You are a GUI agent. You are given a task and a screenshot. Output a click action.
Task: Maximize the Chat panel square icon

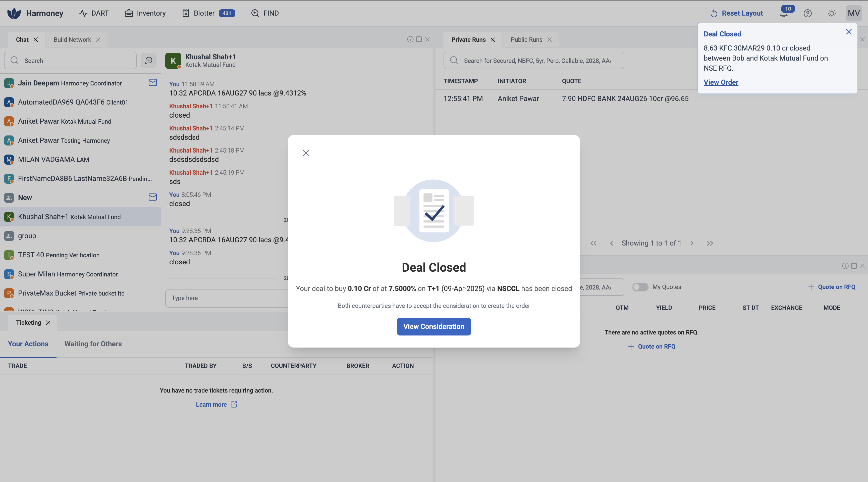click(x=419, y=39)
